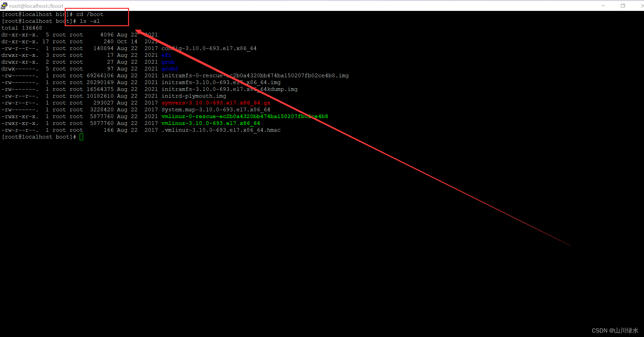Click file size 16564375
Viewport: 644px width, 337px height.
tap(100, 89)
